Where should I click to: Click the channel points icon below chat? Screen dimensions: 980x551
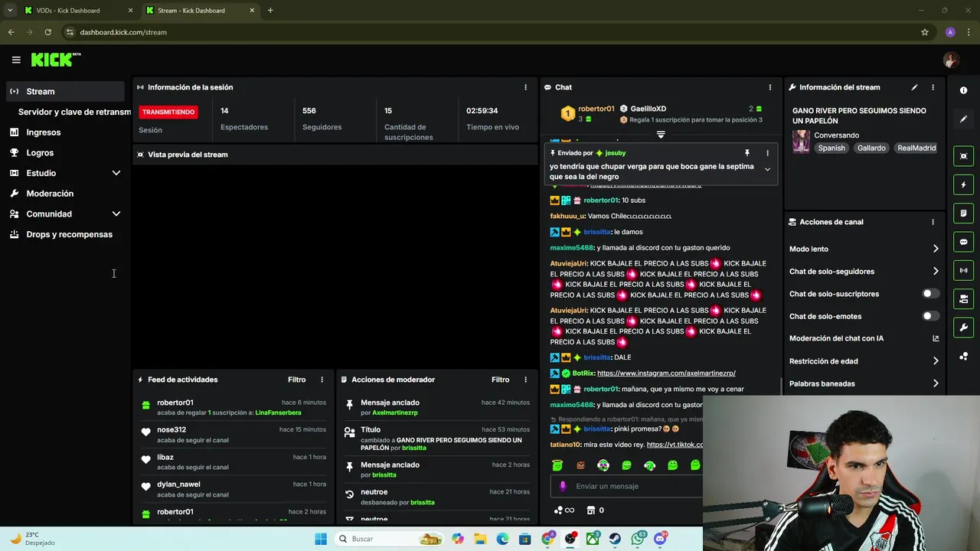(x=563, y=510)
